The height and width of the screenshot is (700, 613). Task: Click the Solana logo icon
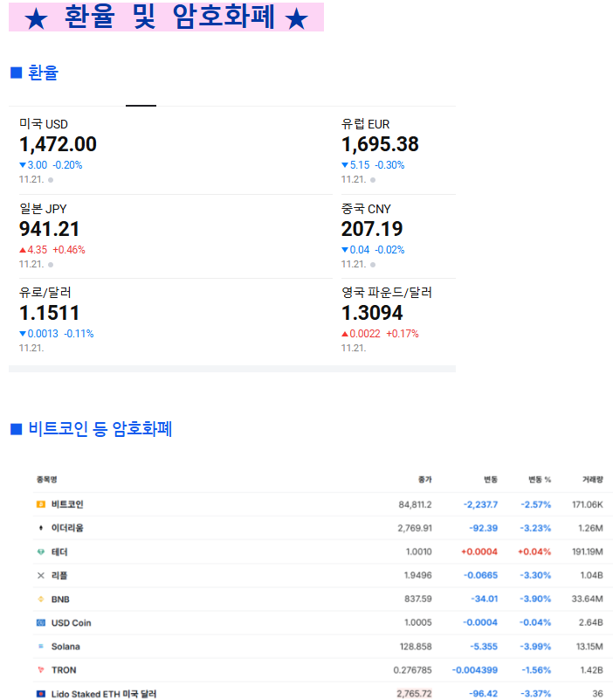click(x=40, y=647)
